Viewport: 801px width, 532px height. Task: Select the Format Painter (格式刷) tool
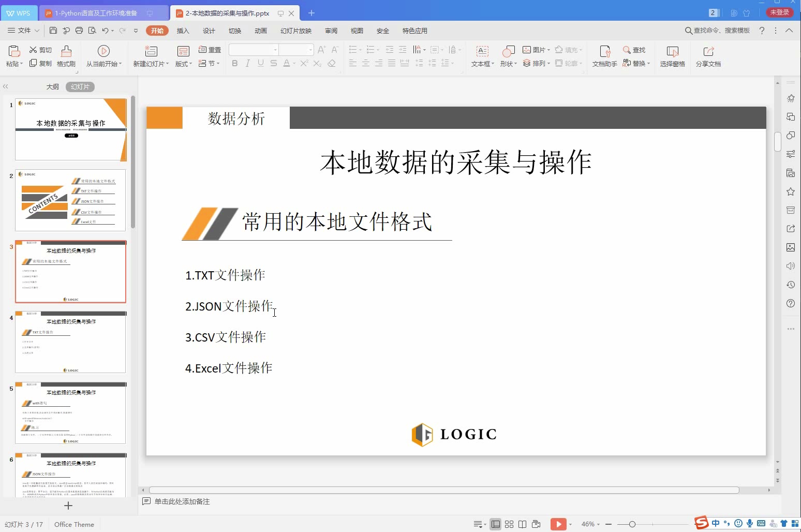click(66, 56)
